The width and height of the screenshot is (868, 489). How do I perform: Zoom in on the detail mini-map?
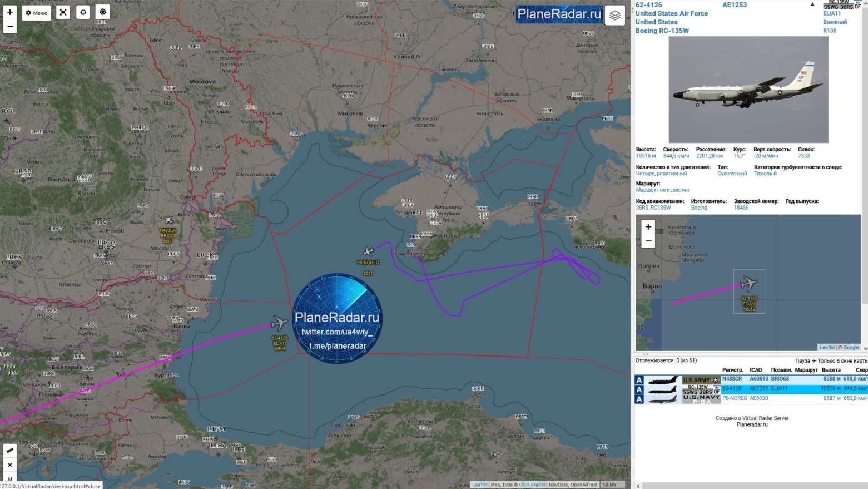648,227
